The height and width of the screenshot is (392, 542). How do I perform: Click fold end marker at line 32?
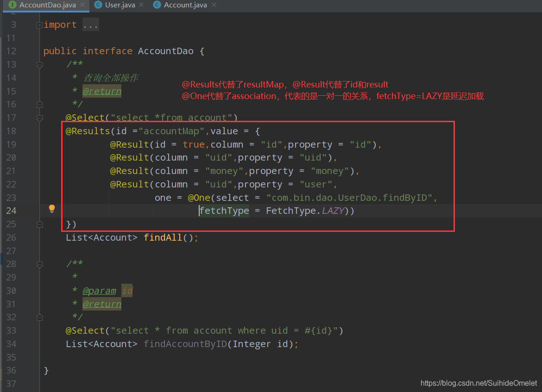pyautogui.click(x=39, y=317)
